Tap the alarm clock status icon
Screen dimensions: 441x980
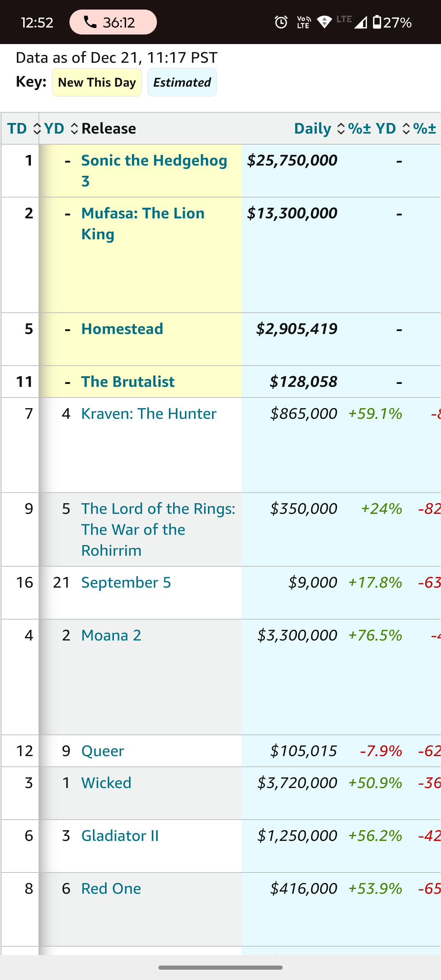pos(281,22)
